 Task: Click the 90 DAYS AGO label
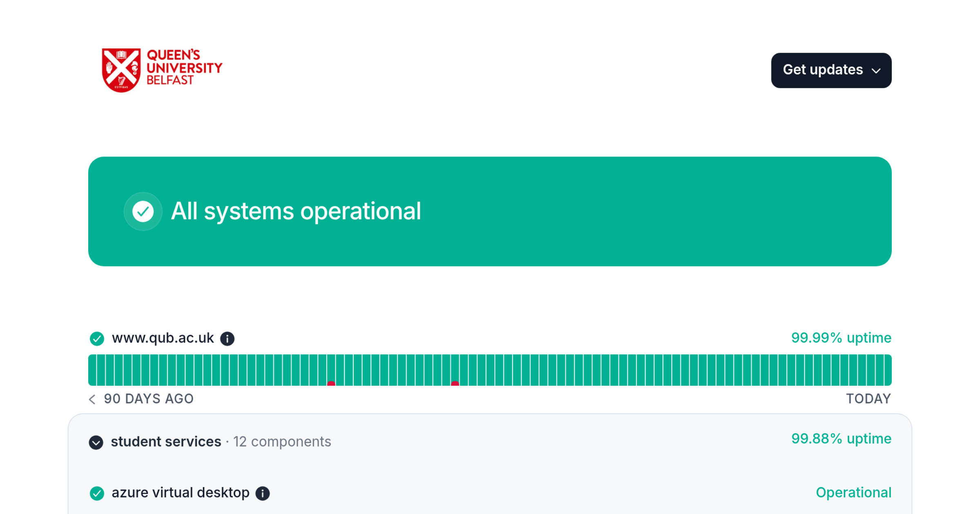pos(149,399)
